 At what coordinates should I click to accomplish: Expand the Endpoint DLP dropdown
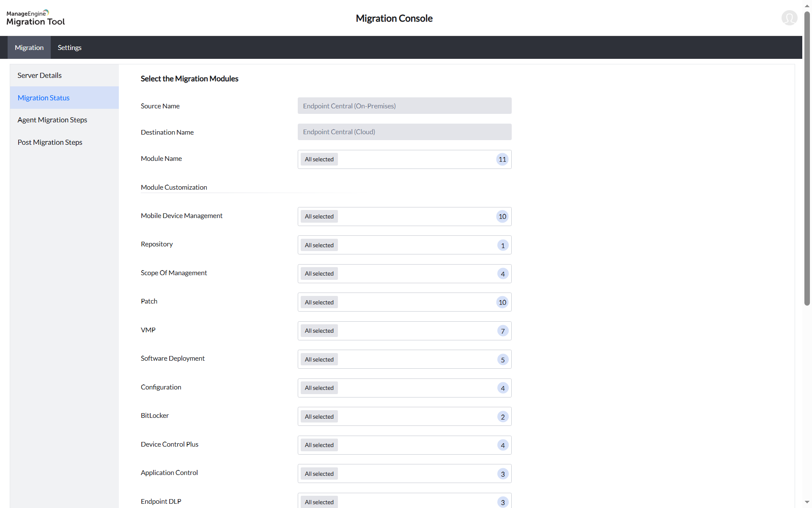[404, 501]
